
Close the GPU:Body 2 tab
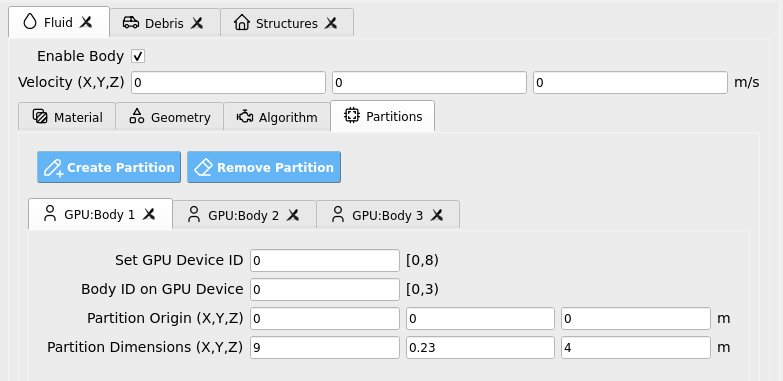293,215
